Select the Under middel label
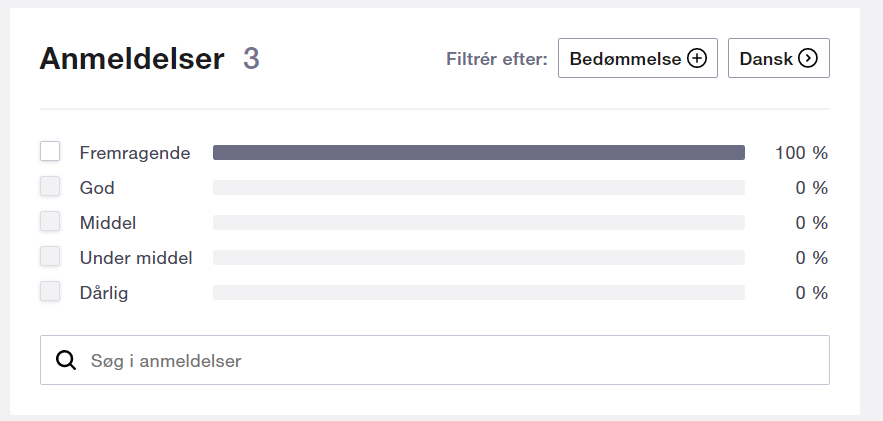 click(136, 258)
